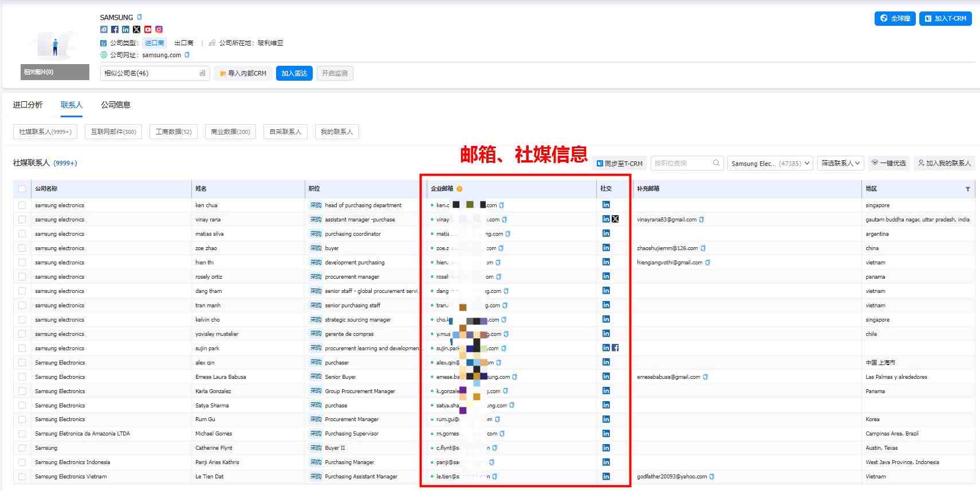Click the 采购 tag on ken chua's title

[316, 205]
